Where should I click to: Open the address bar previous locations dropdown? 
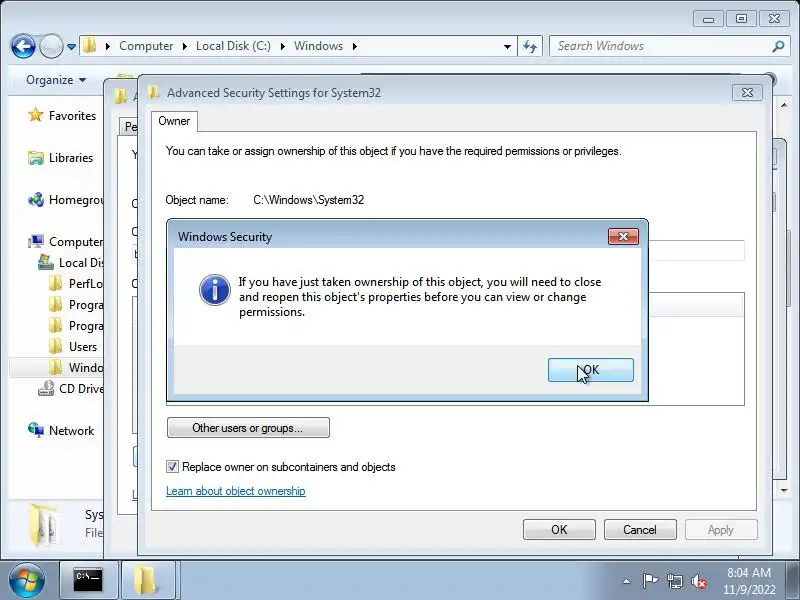pos(507,46)
